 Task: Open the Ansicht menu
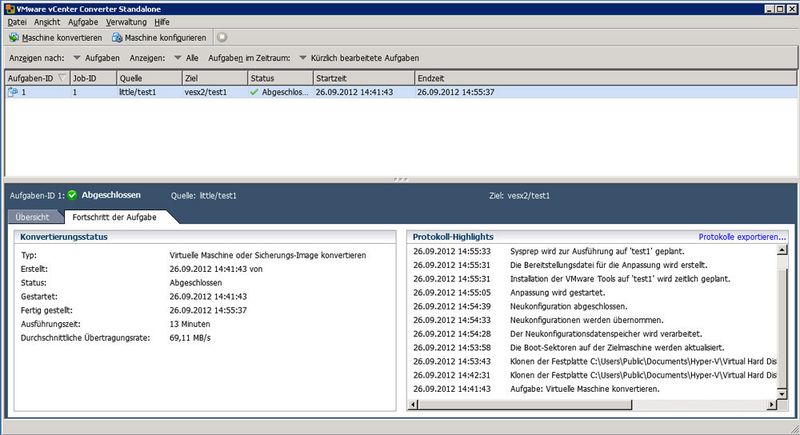pos(47,22)
